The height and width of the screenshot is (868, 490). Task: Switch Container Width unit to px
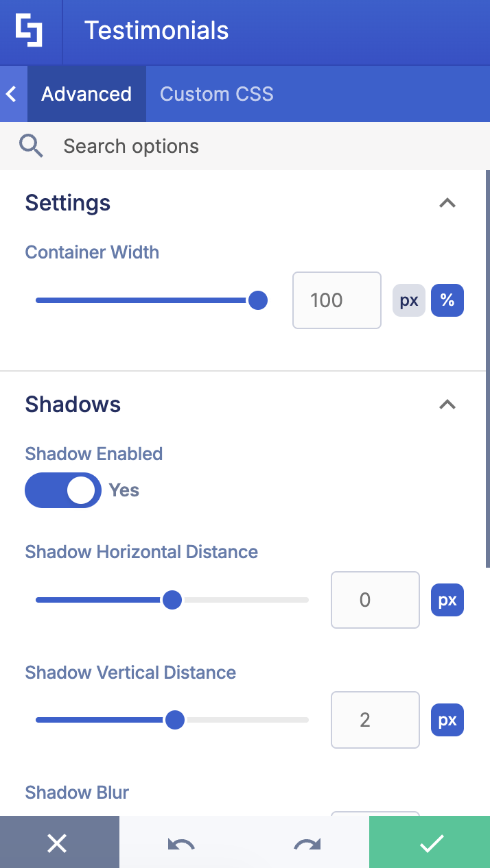pyautogui.click(x=409, y=300)
